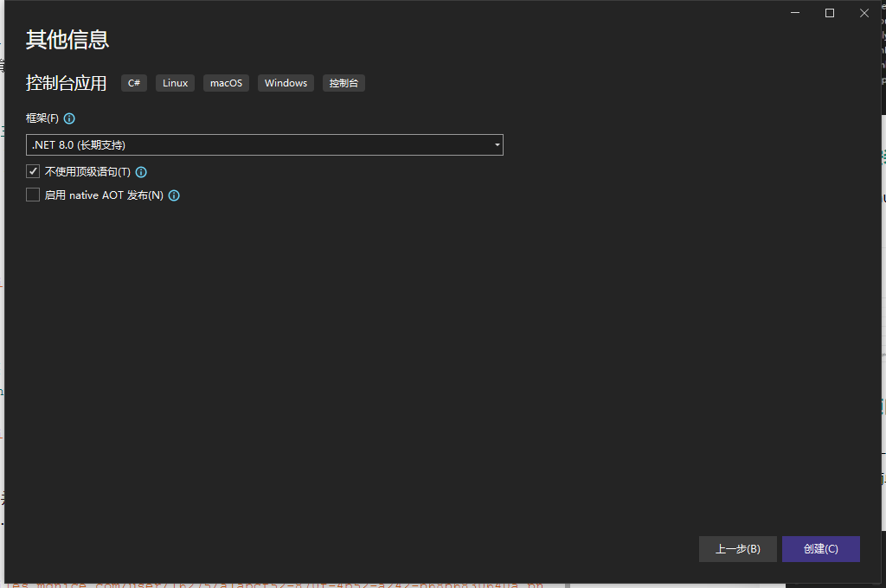Click the Linux platform tag
Screen dimensions: 886x588
pyautogui.click(x=175, y=83)
